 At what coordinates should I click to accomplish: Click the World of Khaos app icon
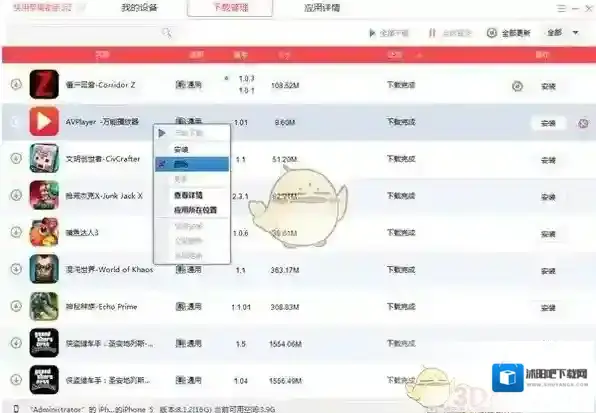tap(44, 269)
